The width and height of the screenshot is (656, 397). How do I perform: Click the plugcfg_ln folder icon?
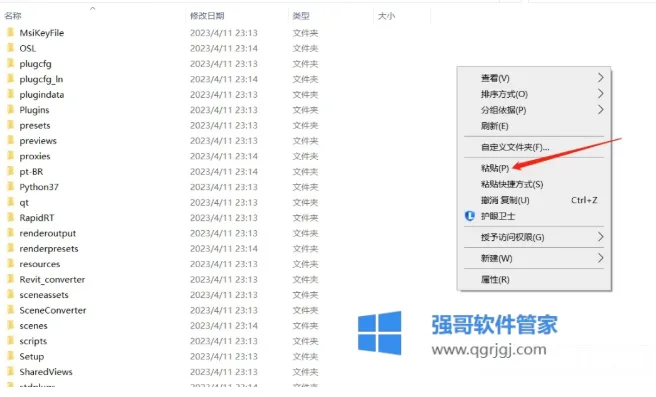(x=11, y=79)
